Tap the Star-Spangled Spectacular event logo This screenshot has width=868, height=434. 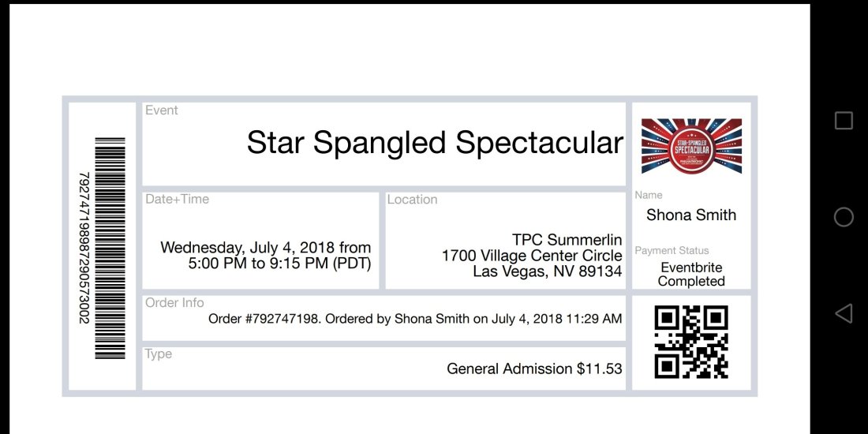click(x=691, y=146)
